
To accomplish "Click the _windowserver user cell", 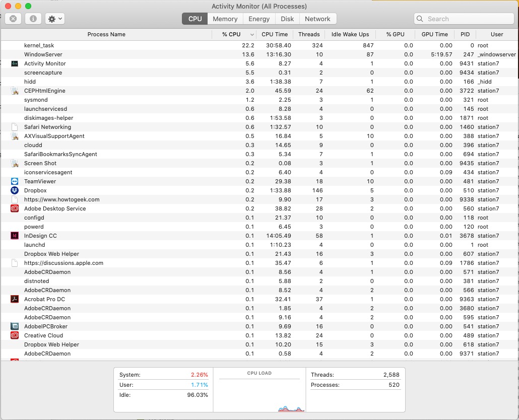I will point(496,54).
